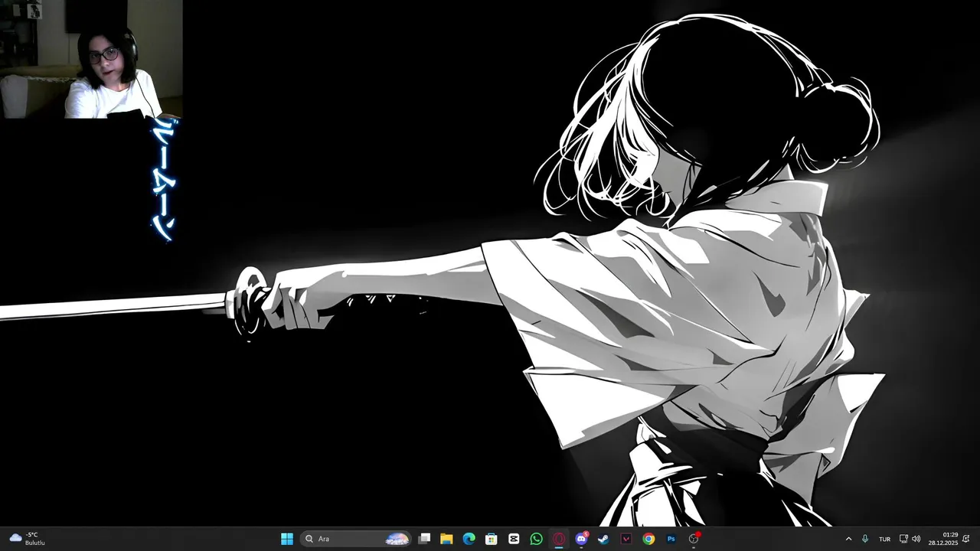Open File Explorer from the taskbar

[x=446, y=539]
